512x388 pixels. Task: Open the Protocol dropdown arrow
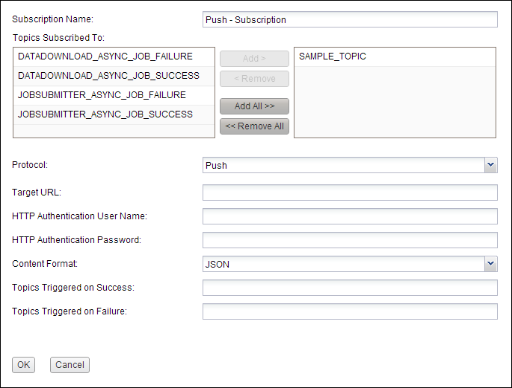490,165
